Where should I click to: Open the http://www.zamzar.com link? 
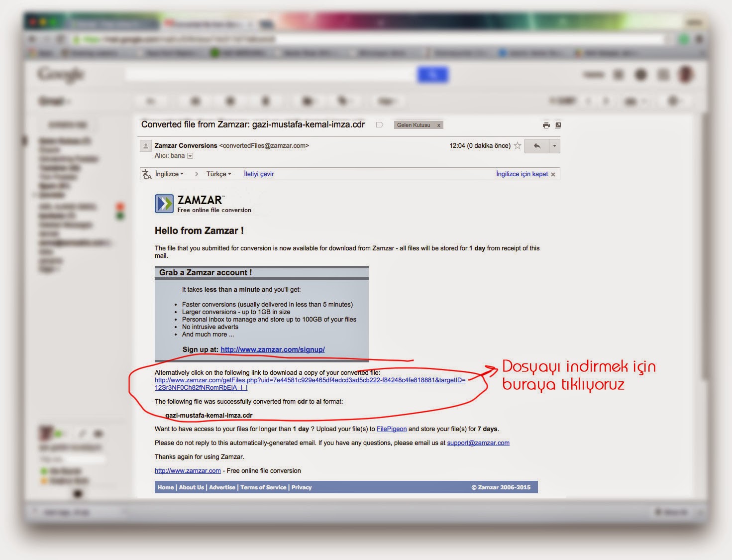pos(188,471)
